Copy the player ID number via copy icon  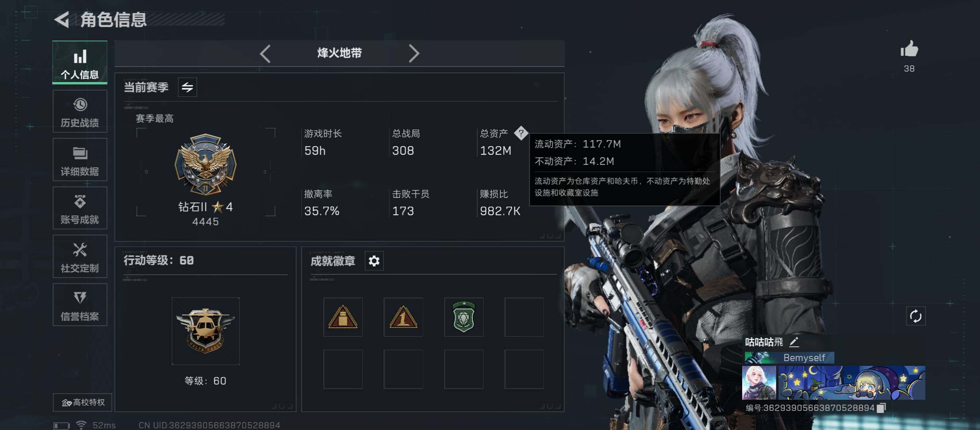882,408
